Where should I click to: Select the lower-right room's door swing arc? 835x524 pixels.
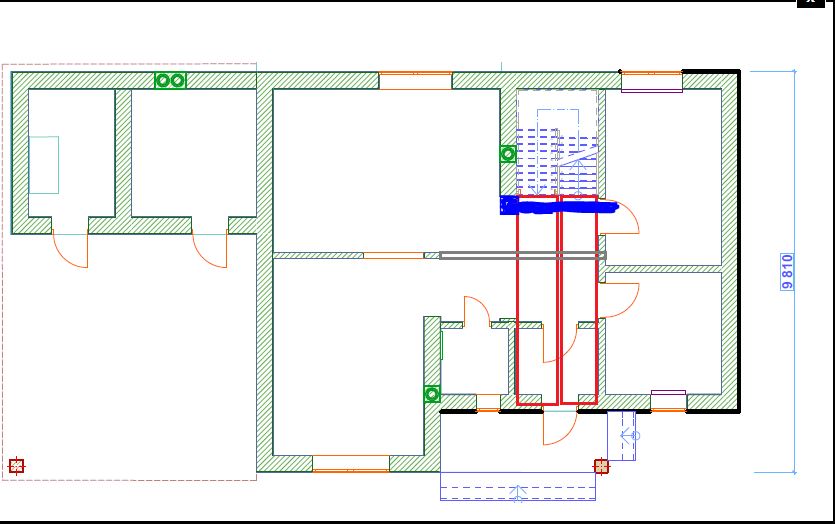click(619, 300)
